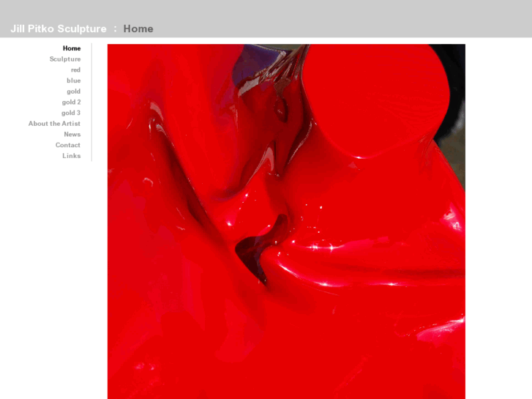This screenshot has width=532, height=399.
Task: Go to the Contact page
Action: pos(68,145)
